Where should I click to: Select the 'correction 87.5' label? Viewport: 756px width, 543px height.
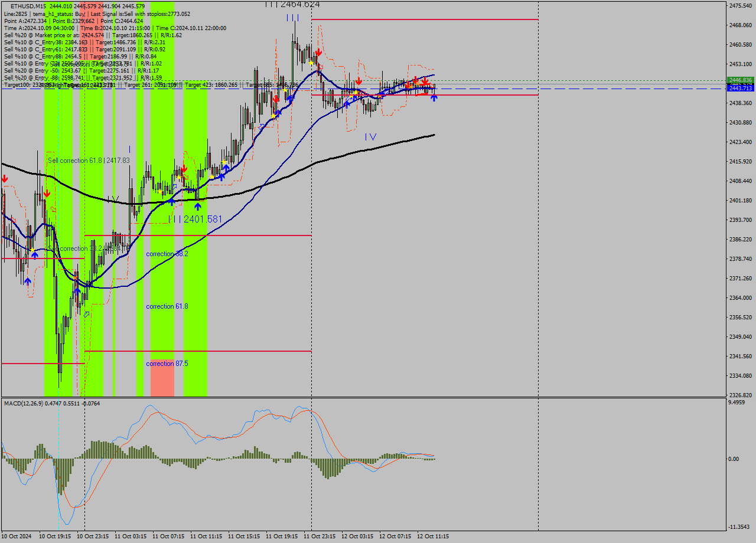tap(167, 364)
